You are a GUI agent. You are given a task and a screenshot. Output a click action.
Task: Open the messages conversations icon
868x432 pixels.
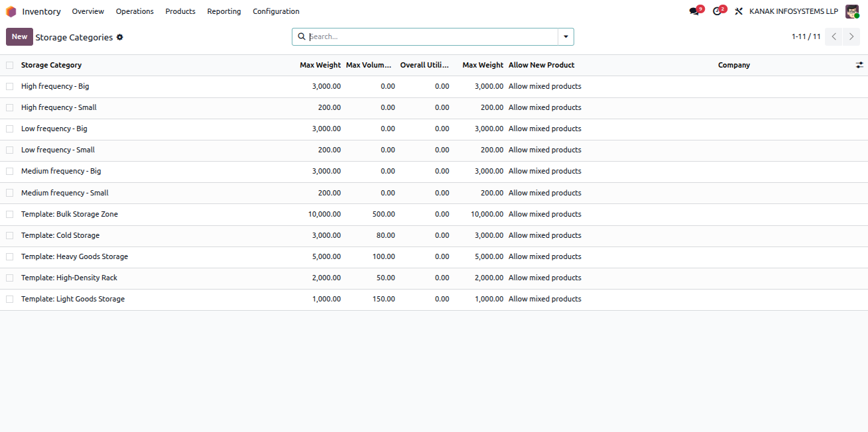(694, 11)
